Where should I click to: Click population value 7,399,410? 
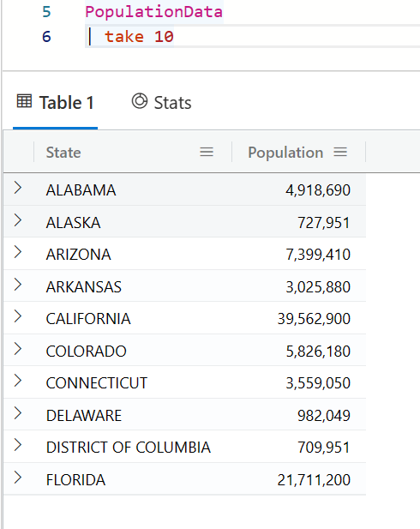tap(318, 255)
